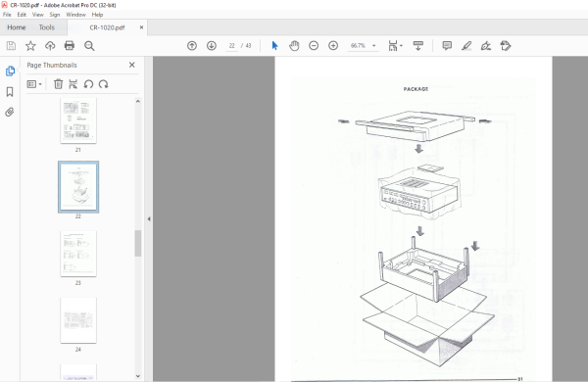
Task: Open the Attachments paperclip panel
Action: pos(10,112)
